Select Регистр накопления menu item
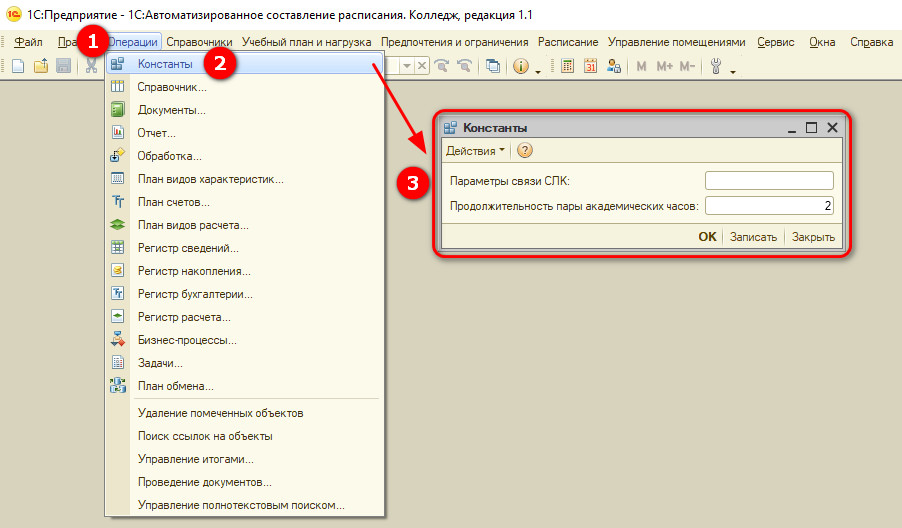 click(x=244, y=271)
